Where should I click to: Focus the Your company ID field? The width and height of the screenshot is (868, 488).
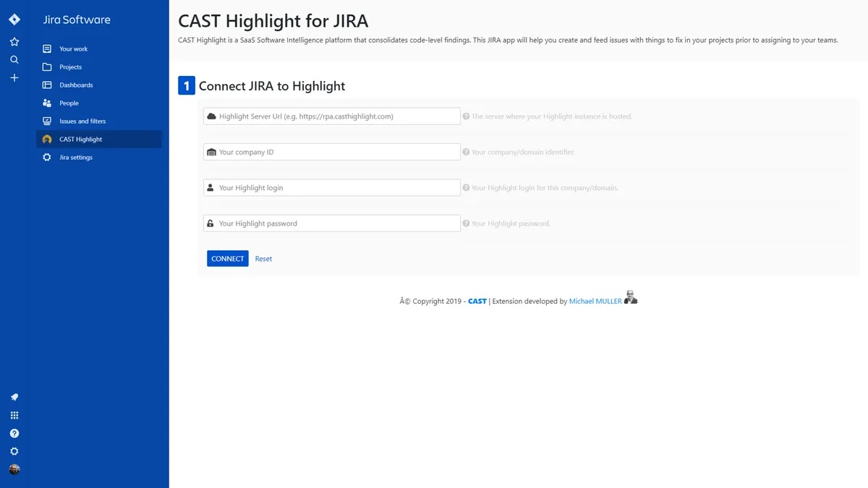point(332,152)
